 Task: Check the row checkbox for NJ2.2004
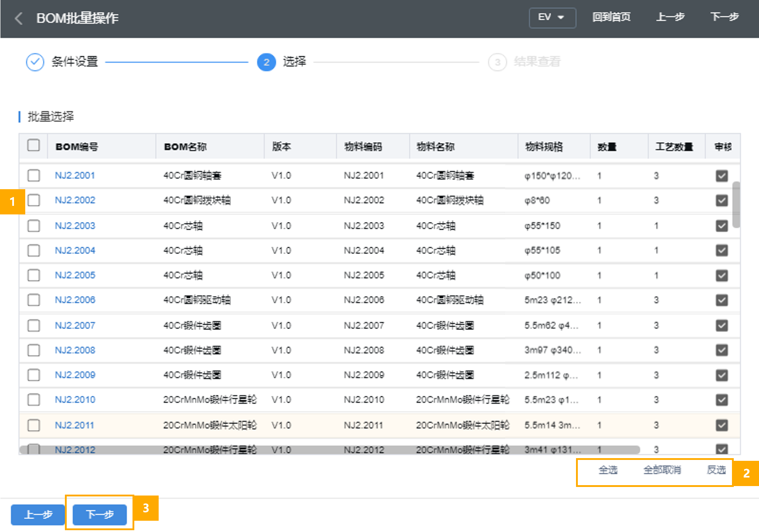click(x=33, y=250)
